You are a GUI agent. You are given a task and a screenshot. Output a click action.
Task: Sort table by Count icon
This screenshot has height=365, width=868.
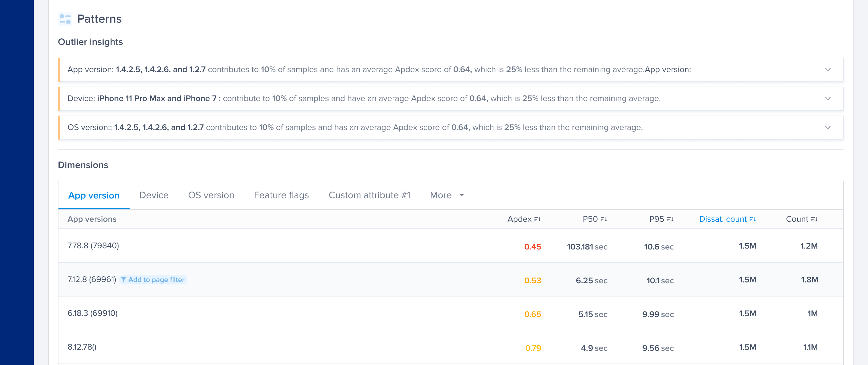tap(814, 219)
